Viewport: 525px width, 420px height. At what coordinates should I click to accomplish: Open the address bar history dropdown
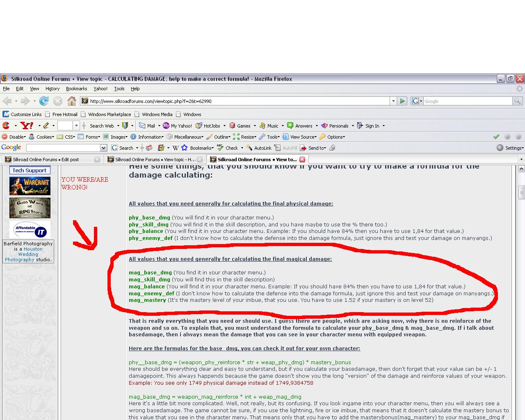[x=393, y=101]
